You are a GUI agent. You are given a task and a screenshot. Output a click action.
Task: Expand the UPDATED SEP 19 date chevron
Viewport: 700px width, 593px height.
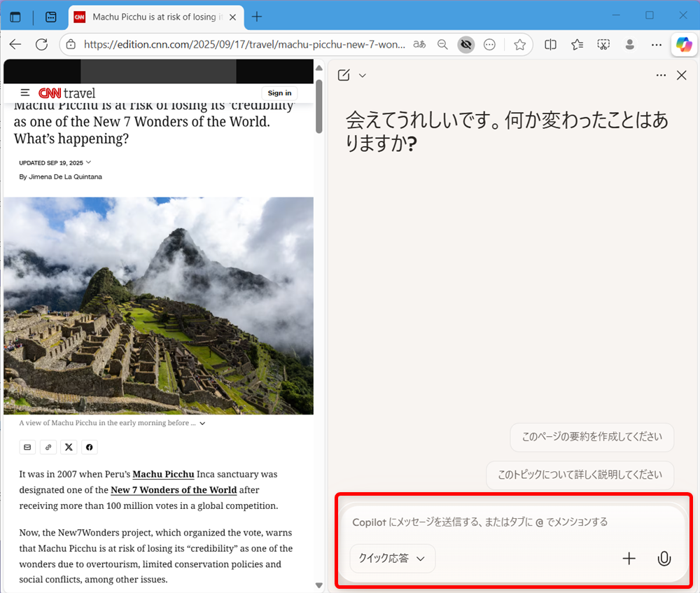(x=88, y=162)
